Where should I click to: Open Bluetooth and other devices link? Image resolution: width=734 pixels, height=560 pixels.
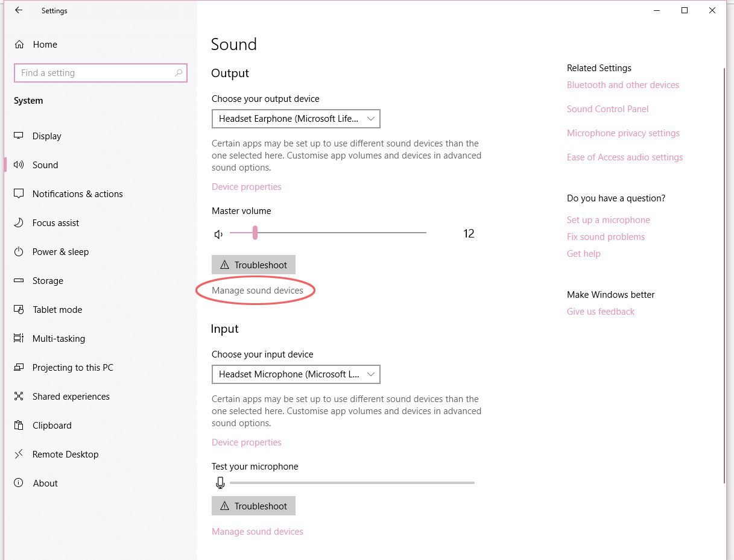coord(623,85)
